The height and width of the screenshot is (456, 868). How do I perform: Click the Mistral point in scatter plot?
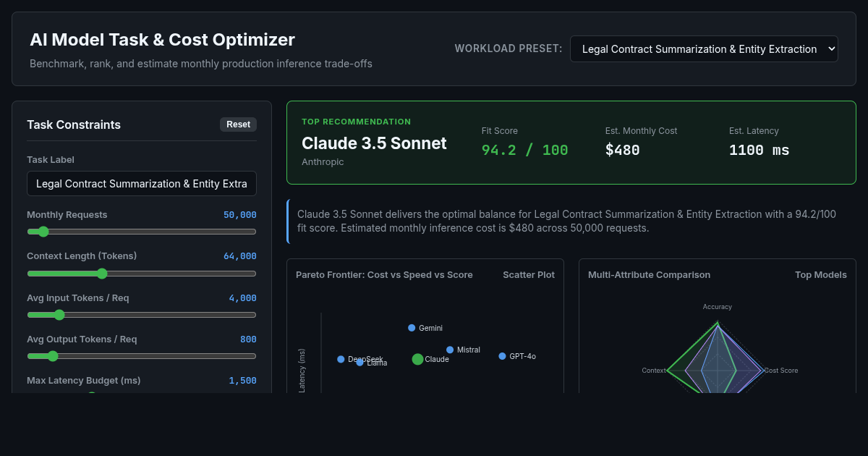450,350
